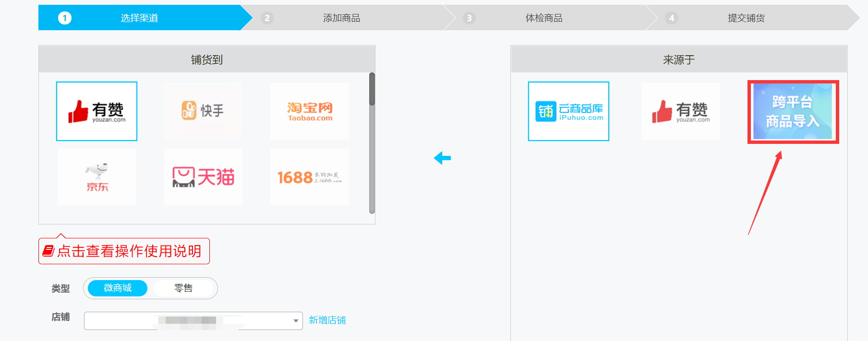Click the 铺货到 panel header
The height and width of the screenshot is (341, 868).
(207, 59)
